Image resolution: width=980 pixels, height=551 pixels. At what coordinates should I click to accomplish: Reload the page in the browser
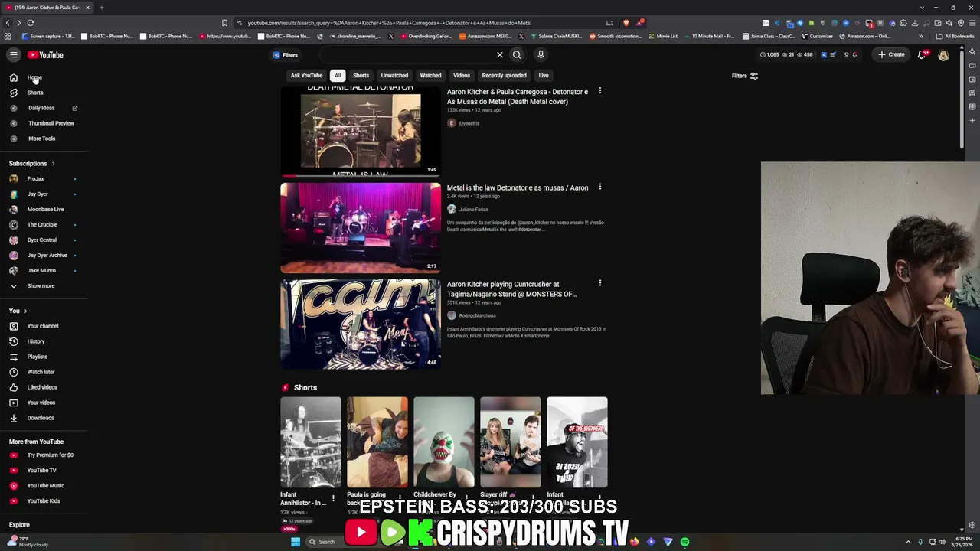pyautogui.click(x=31, y=23)
